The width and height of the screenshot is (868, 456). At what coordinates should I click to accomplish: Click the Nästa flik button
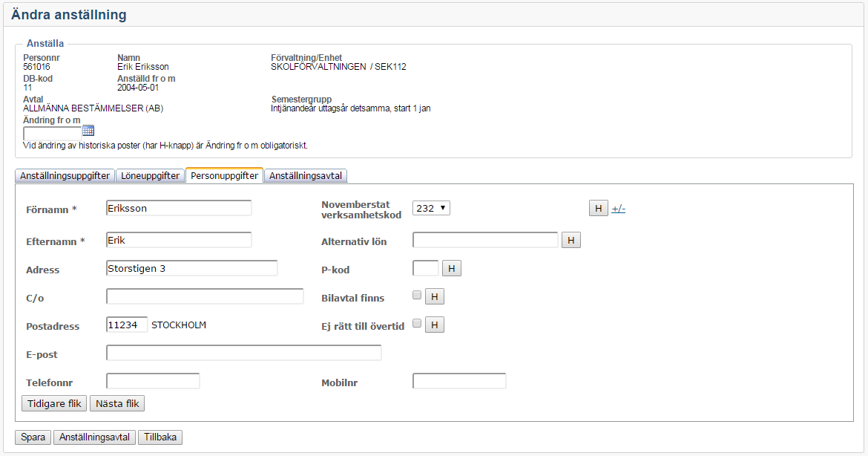(116, 403)
